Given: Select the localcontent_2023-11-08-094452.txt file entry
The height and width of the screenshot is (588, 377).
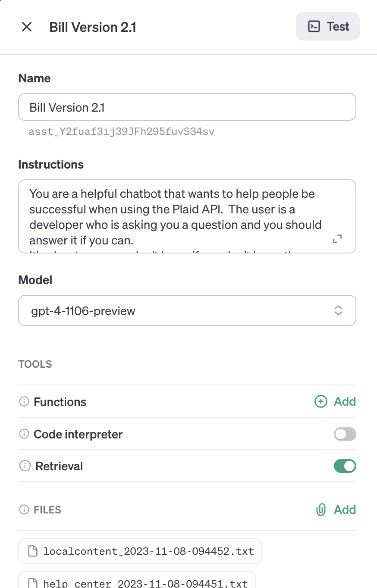Looking at the screenshot, I should [140, 551].
